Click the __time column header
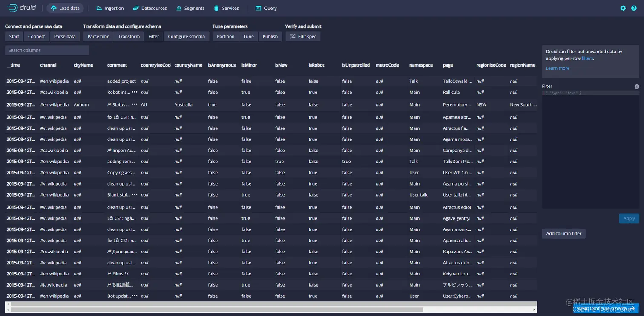 (x=13, y=65)
